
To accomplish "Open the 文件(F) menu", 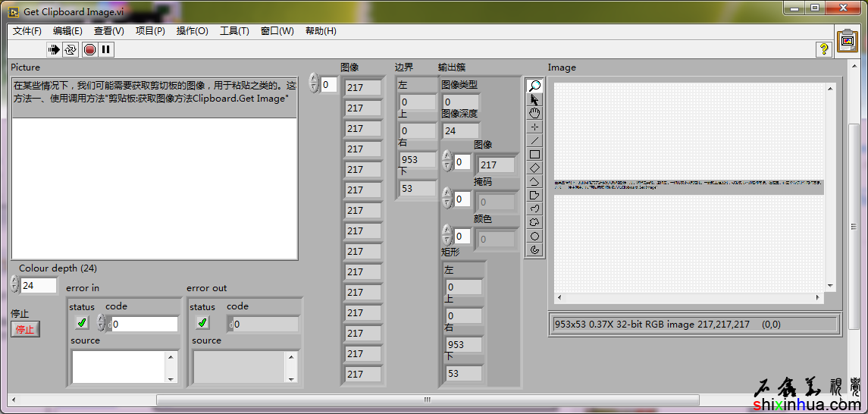I will (27, 31).
